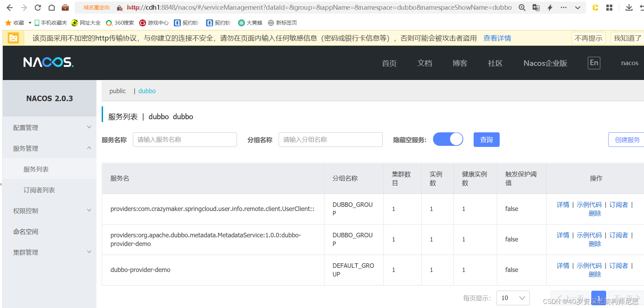Open the 大黄蜂 bookmark
This screenshot has height=308, width=644.
click(250, 23)
